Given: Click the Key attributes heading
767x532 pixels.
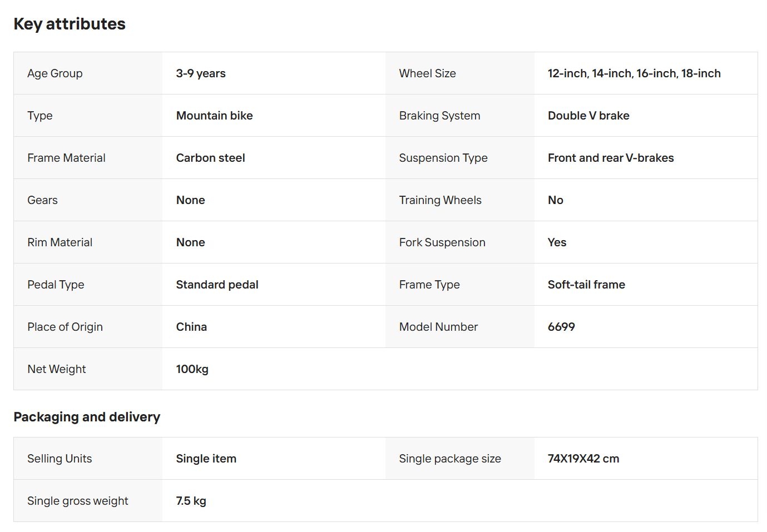Looking at the screenshot, I should pyautogui.click(x=70, y=24).
